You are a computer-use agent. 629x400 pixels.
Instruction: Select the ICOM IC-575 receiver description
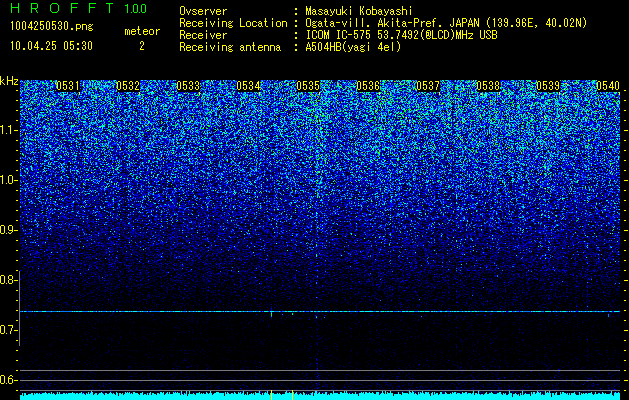click(x=402, y=35)
